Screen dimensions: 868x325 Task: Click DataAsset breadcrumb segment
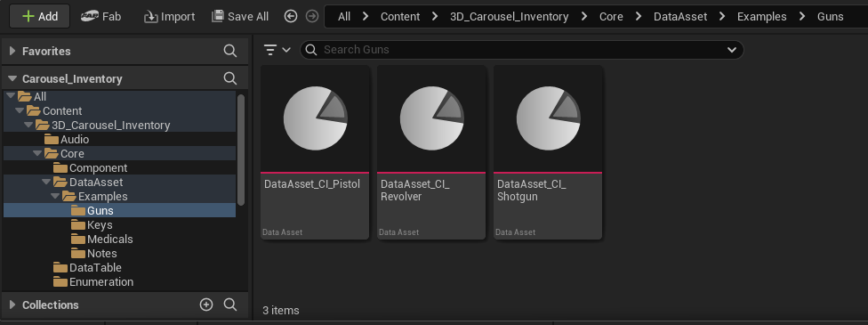tap(680, 17)
